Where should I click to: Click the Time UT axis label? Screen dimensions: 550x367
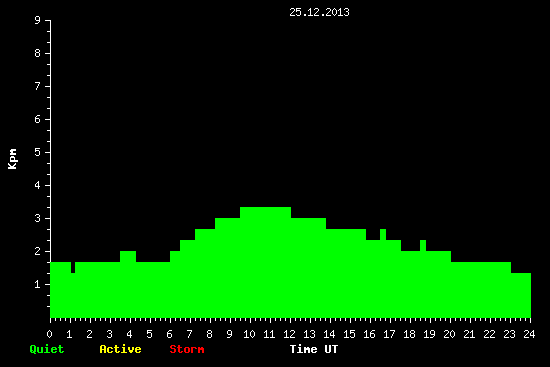(x=314, y=349)
